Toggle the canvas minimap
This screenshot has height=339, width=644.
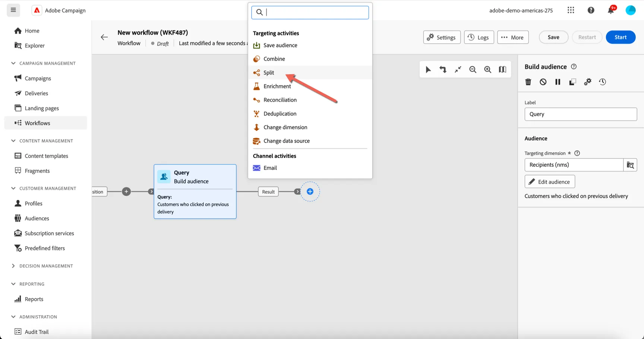coord(502,69)
